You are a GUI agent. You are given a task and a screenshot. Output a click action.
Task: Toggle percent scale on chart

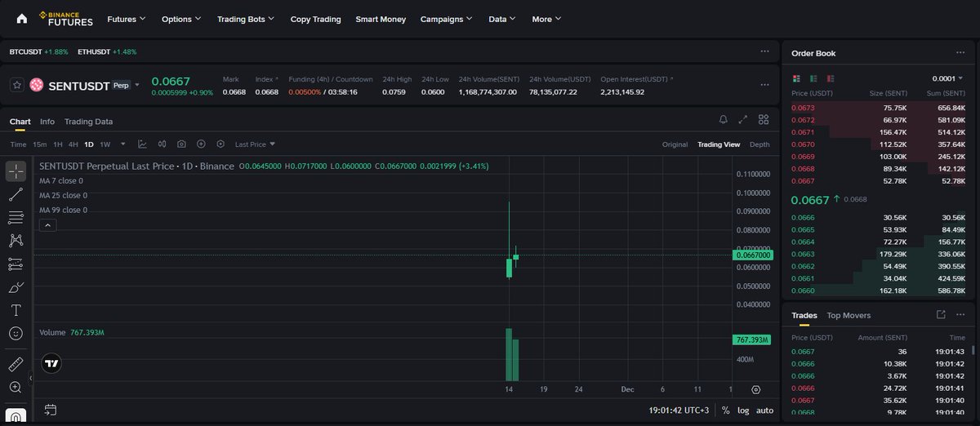click(725, 410)
